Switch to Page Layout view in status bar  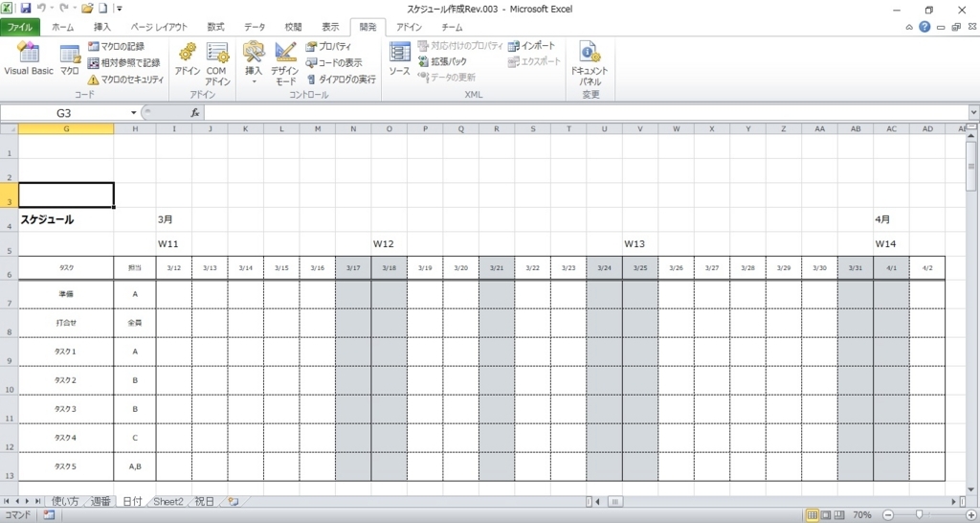coord(826,515)
